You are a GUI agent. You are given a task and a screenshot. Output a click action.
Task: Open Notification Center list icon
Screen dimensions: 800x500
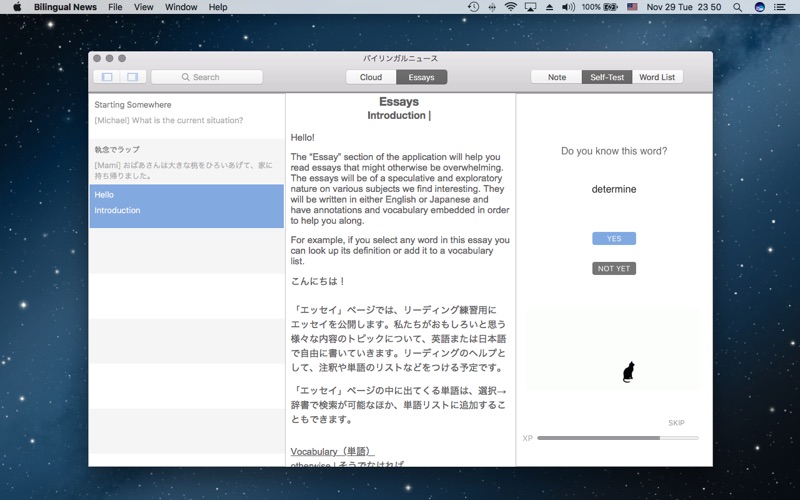click(783, 7)
